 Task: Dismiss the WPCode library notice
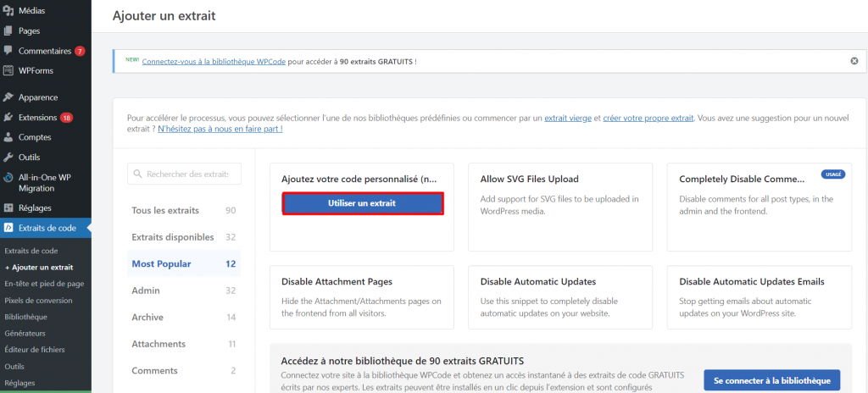pos(854,61)
